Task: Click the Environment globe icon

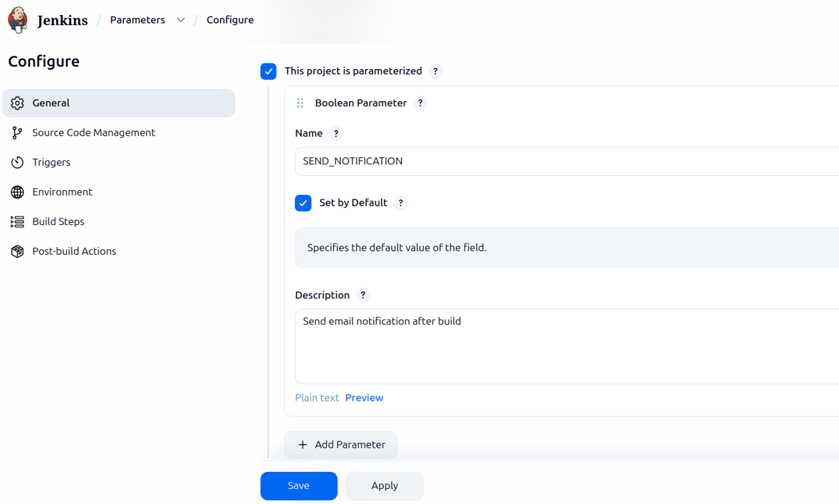Action: coord(18,192)
